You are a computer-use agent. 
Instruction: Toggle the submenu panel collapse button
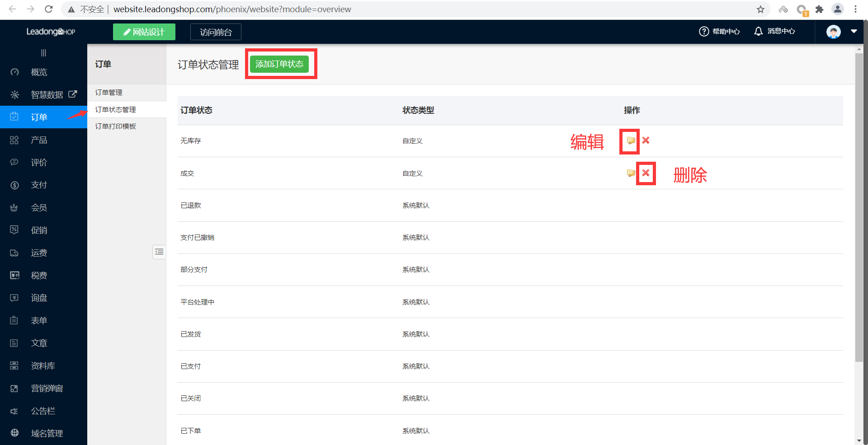(159, 252)
